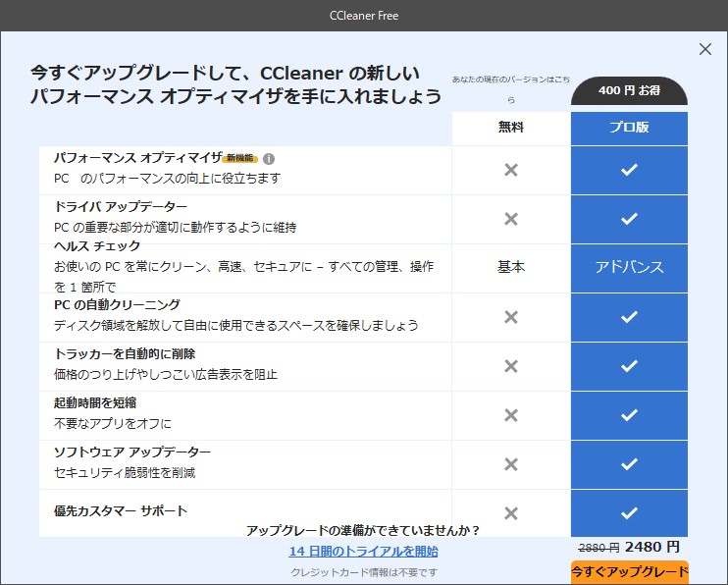Click the free-column X for ソフトウェア アップデーター
This screenshot has height=585, width=728.
[511, 464]
